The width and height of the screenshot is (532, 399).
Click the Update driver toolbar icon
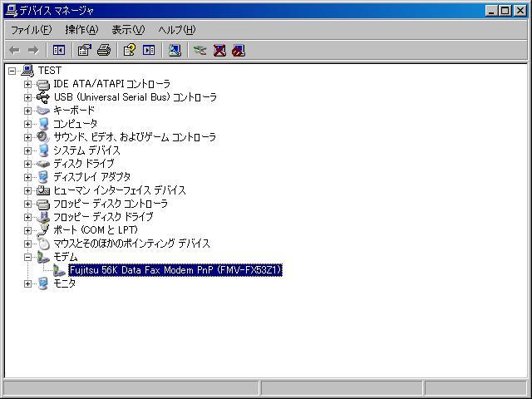click(x=199, y=51)
